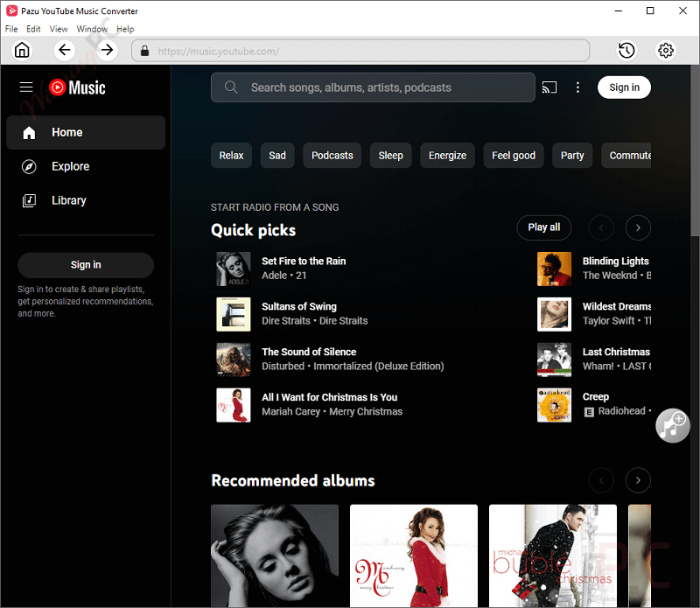The width and height of the screenshot is (700, 608).
Task: Click the vertical page scrollbar
Action: coord(695,151)
